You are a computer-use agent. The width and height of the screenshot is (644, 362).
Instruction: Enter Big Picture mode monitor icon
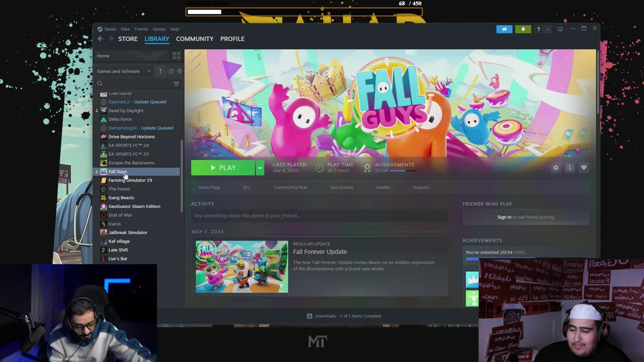click(x=560, y=29)
